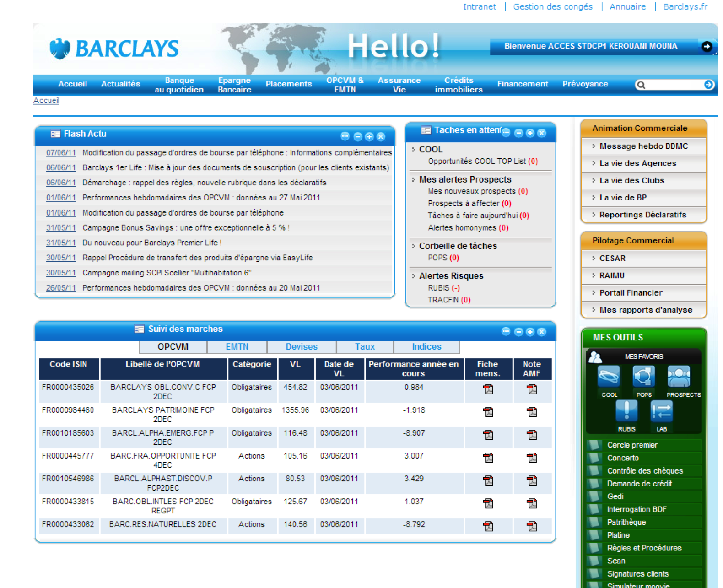Open Suivi des marches options menu
Image resolution: width=723 pixels, height=588 pixels.
pyautogui.click(x=506, y=332)
